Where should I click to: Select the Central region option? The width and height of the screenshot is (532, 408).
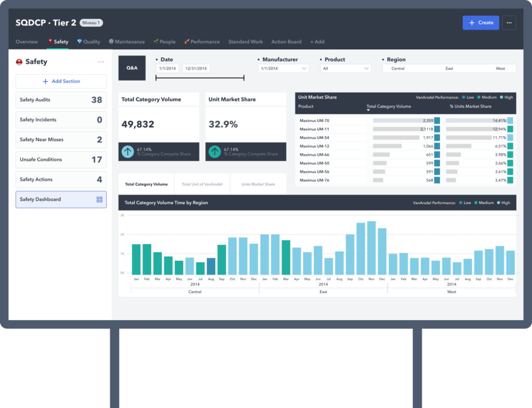pos(398,69)
